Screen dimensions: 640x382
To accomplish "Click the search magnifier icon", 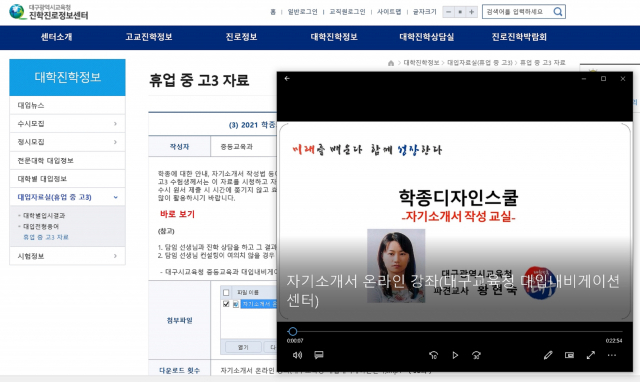I will (558, 12).
